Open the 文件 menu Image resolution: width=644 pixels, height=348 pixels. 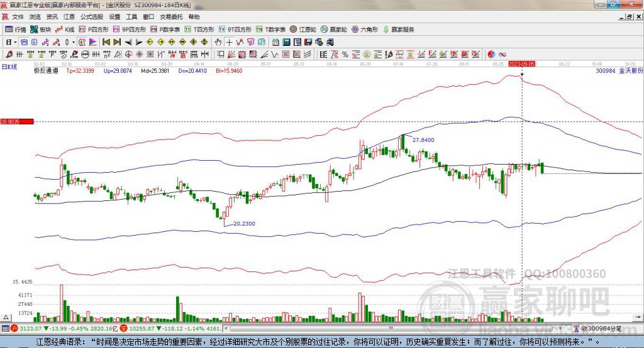[18, 17]
